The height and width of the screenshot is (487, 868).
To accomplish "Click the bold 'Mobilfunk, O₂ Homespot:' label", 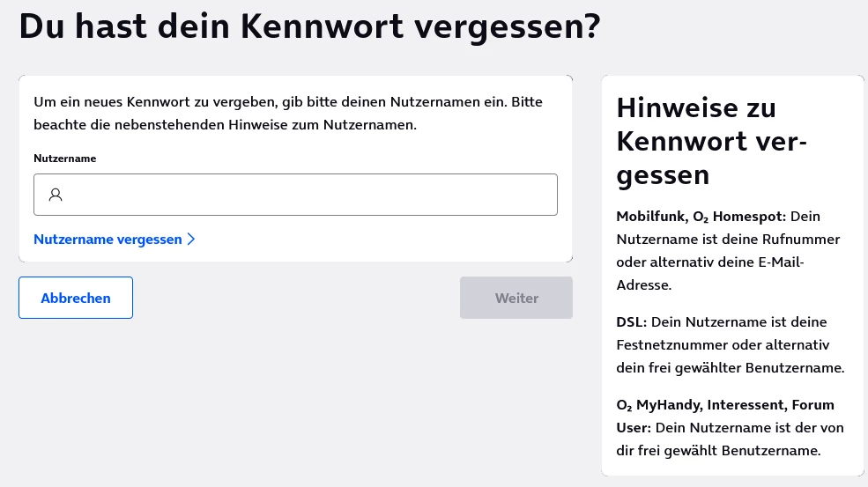I will 701,217.
